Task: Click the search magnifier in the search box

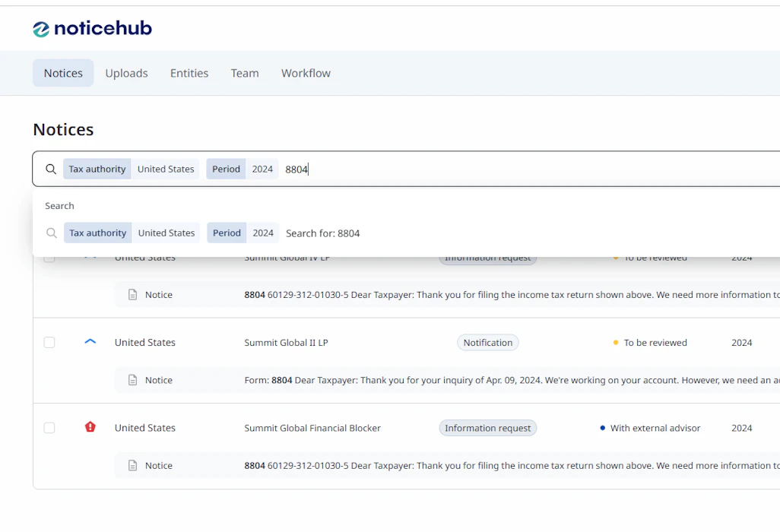Action: point(51,169)
